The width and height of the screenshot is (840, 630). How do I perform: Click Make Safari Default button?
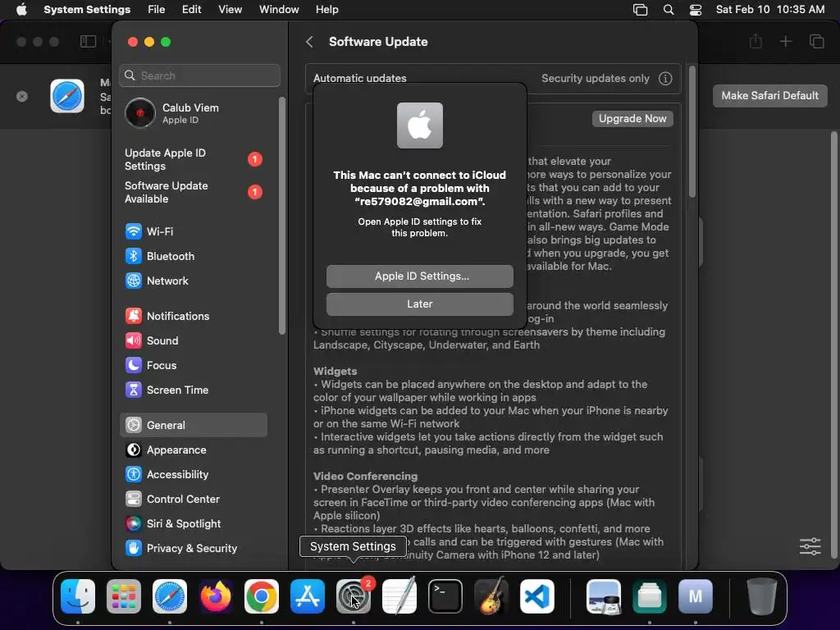tap(769, 95)
